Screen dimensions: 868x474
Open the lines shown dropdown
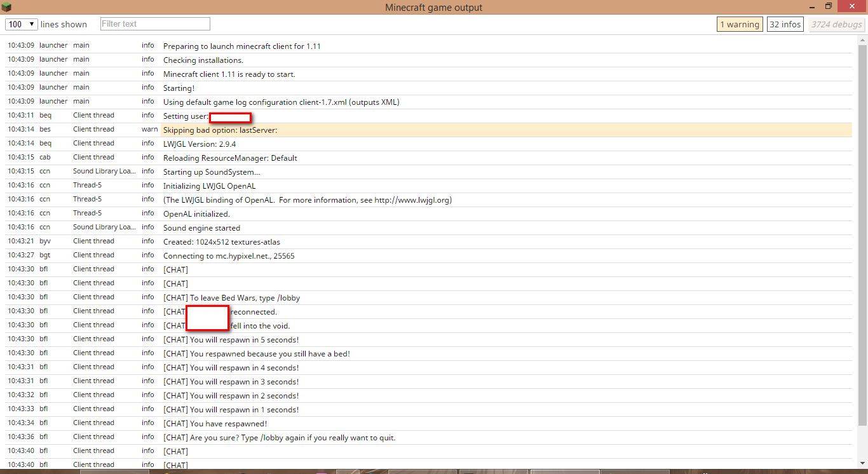(21, 24)
